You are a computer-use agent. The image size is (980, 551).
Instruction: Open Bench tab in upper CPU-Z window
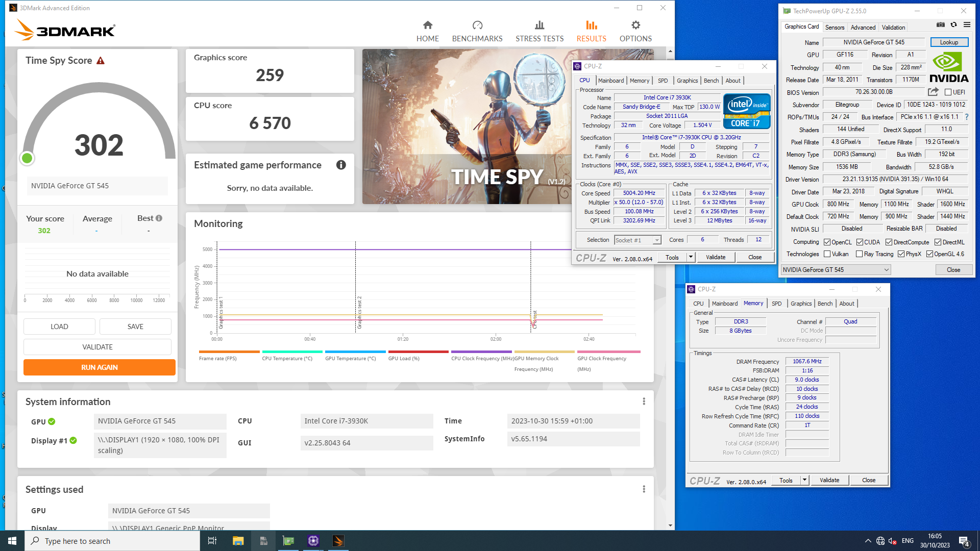point(711,81)
